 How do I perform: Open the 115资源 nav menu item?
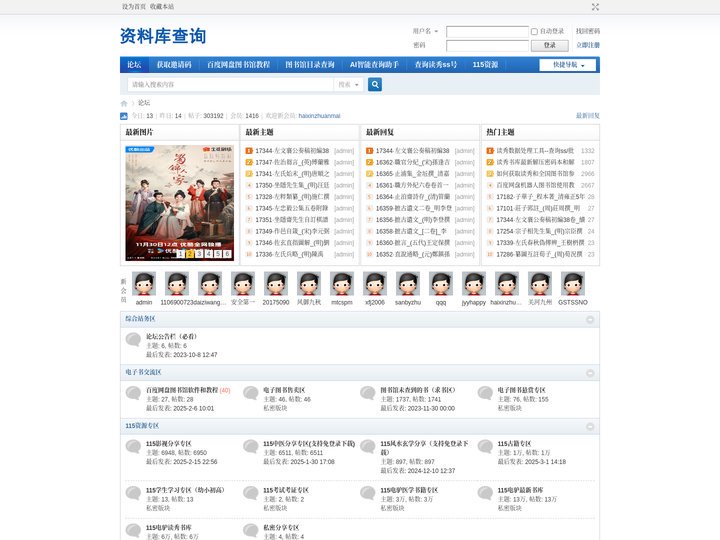click(x=485, y=65)
